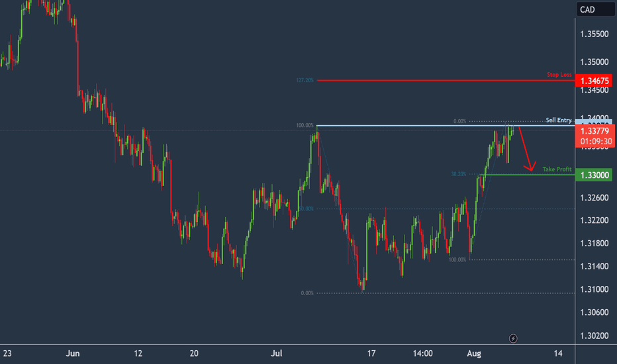Viewport: 617px width, 364px height.
Task: Click the 1.32200 price axis label
Action: point(594,220)
